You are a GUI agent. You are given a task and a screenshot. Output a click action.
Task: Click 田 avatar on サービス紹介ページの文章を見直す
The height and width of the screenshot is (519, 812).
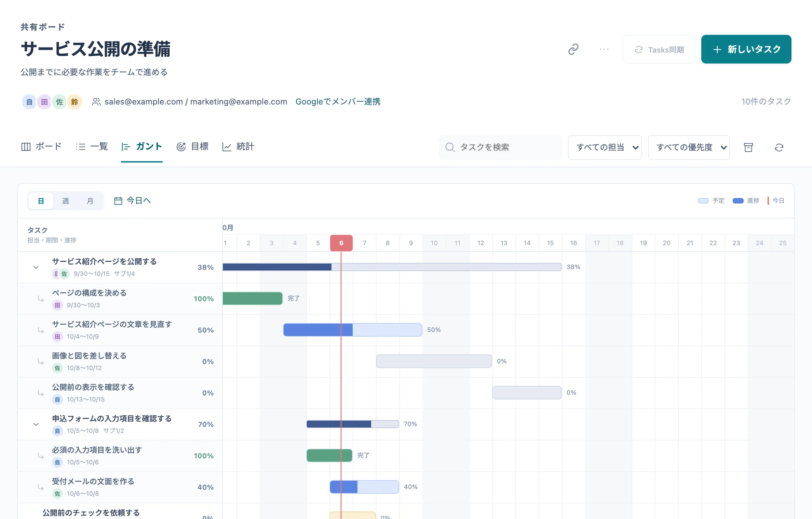coord(57,336)
